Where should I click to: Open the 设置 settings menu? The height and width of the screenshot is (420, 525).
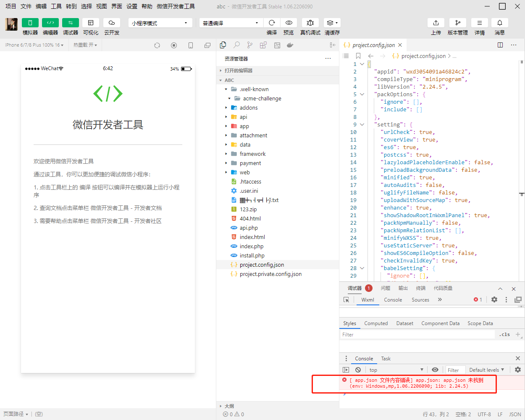(132, 6)
